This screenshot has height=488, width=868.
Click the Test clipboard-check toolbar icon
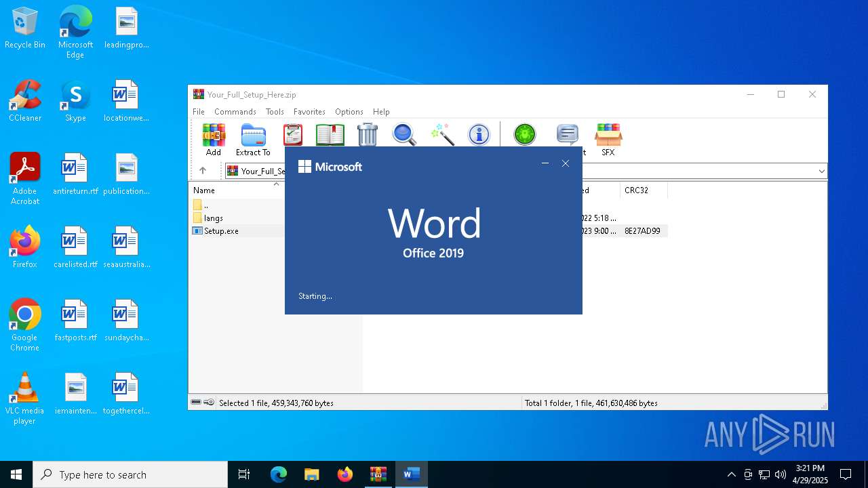pos(293,134)
